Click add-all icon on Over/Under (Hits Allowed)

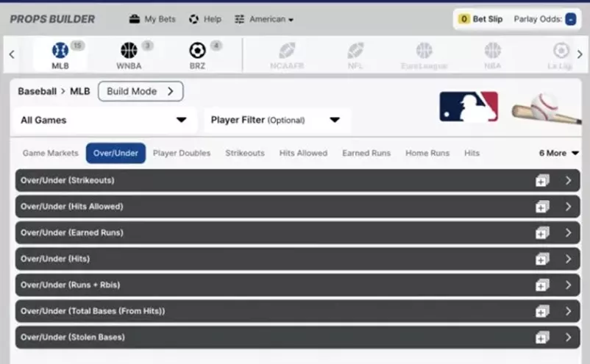pyautogui.click(x=542, y=207)
